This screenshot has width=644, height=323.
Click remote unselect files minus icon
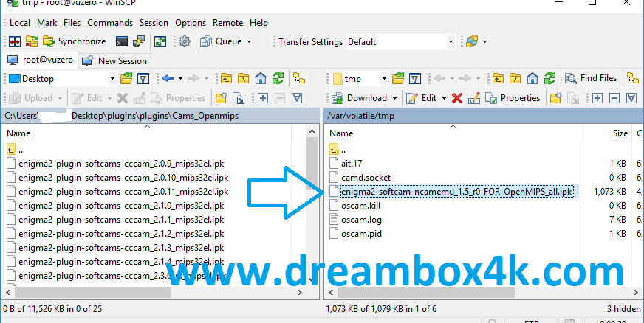click(x=614, y=98)
